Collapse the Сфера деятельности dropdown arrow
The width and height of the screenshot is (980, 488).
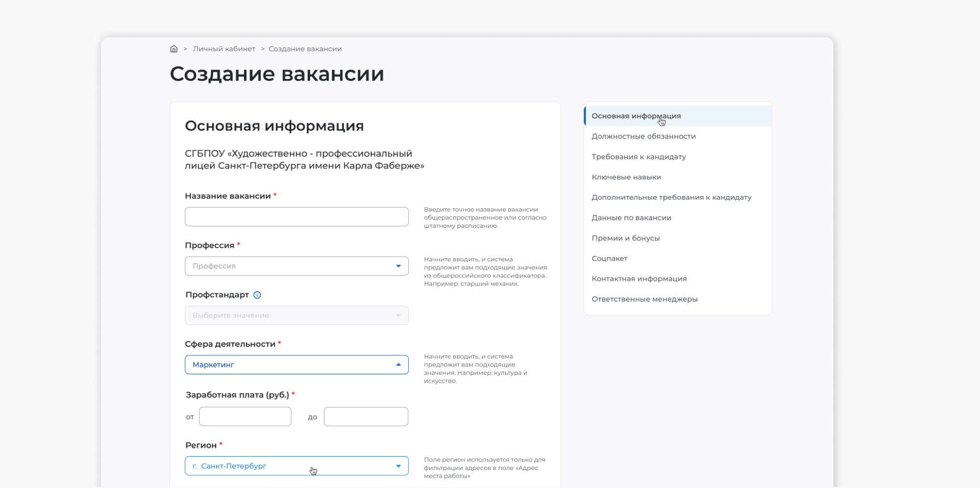(x=398, y=365)
